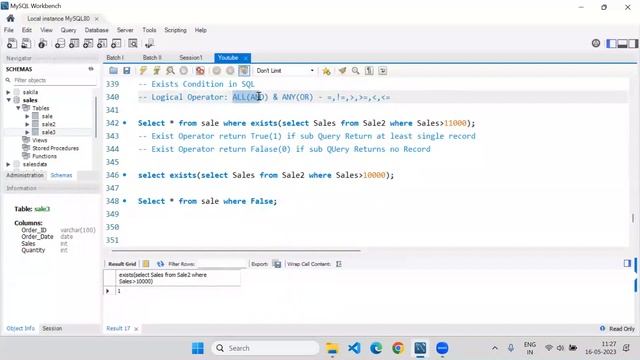
Task: Click the explain query plan icon
Action: tap(170, 71)
